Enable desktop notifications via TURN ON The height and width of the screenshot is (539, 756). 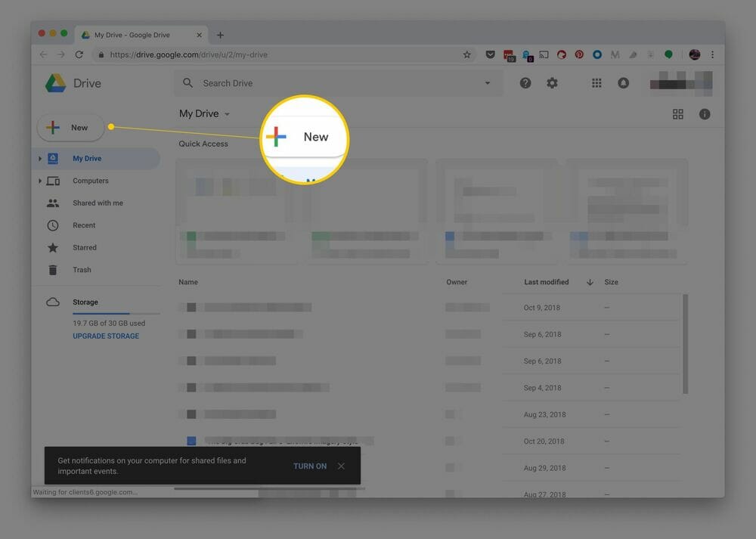pos(309,466)
